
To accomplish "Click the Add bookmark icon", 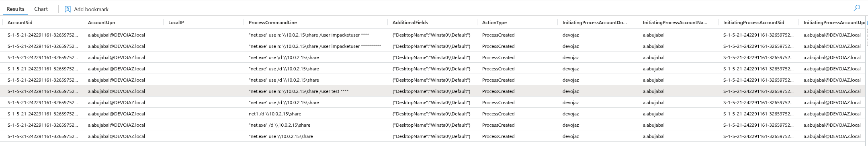I will point(68,9).
